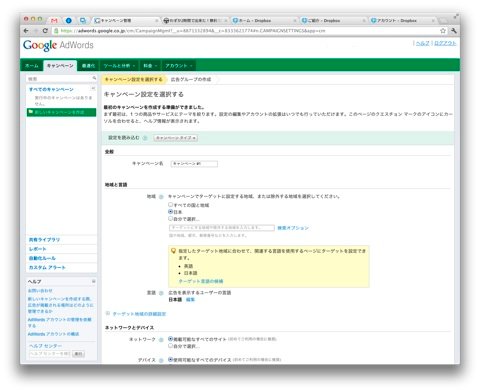This screenshot has width=480, height=392.
Task: Open the Chrome wrench settings menu
Action: (454, 31)
